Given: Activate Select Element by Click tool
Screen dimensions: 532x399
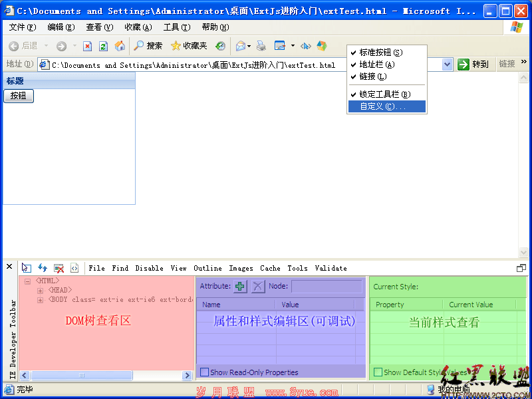Looking at the screenshot, I should click(x=27, y=268).
